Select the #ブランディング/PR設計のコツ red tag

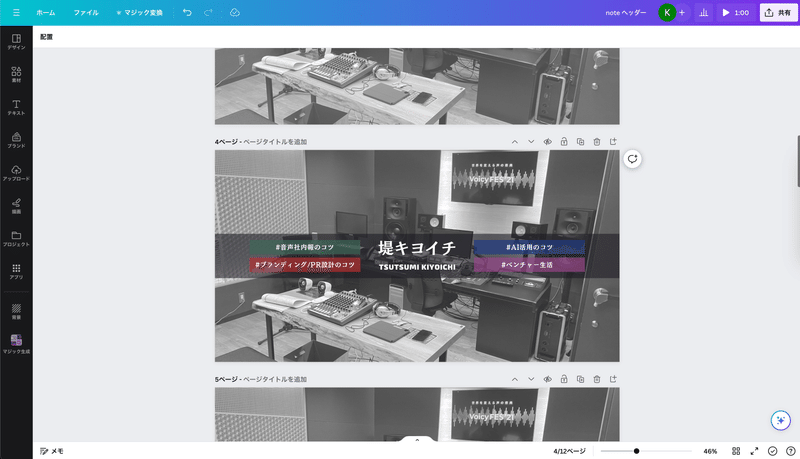[x=305, y=265]
